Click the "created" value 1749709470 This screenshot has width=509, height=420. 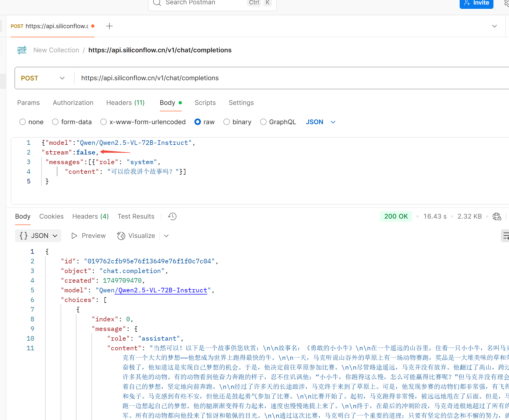(x=122, y=281)
